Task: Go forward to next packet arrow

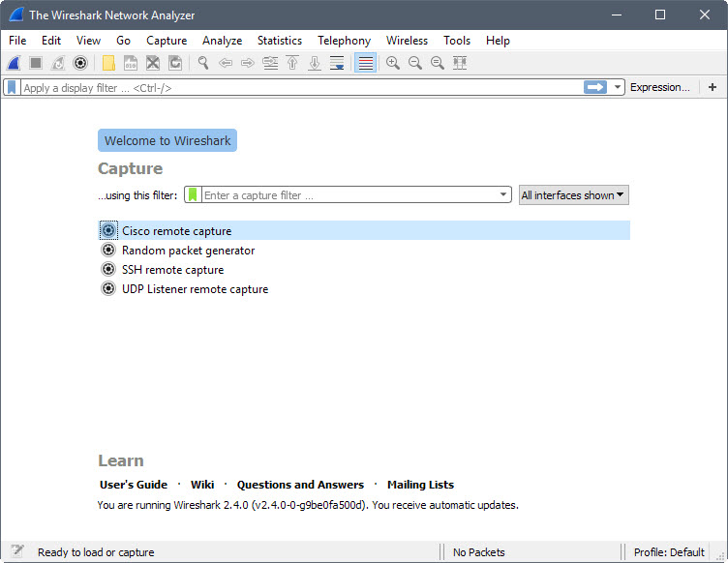Action: point(248,63)
